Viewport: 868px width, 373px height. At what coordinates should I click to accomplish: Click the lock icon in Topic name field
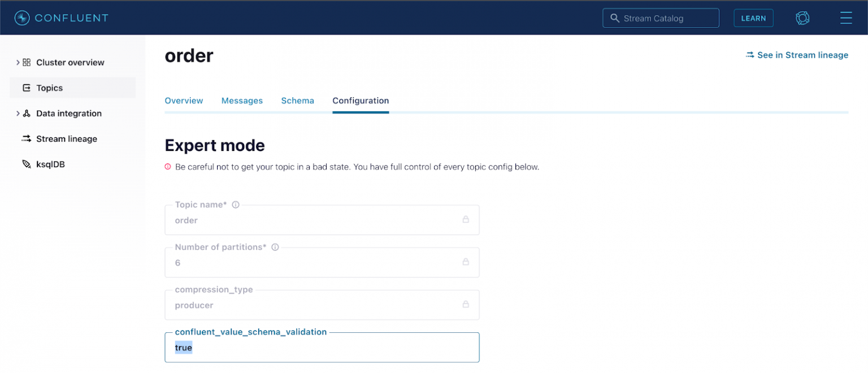pos(466,219)
